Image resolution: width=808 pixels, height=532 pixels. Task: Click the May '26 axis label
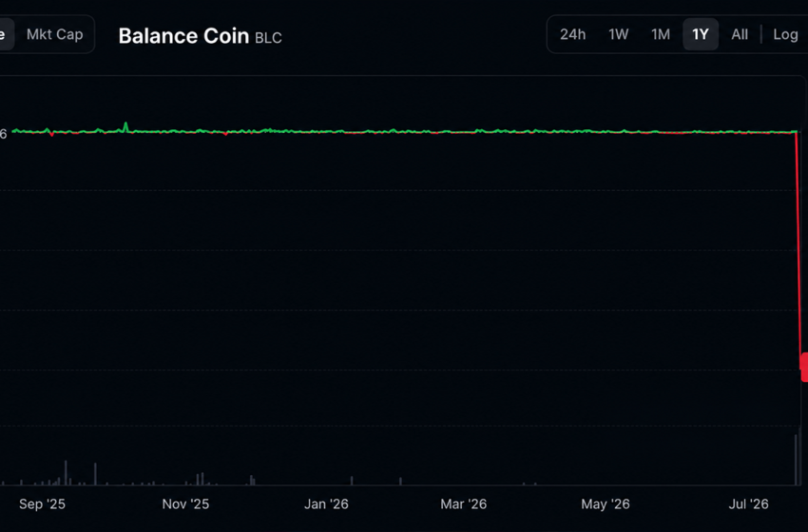point(605,503)
